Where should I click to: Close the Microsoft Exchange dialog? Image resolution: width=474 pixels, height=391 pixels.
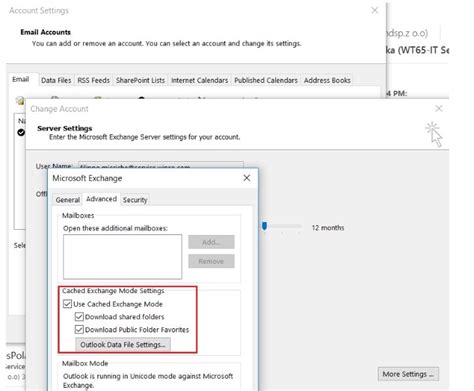[x=247, y=178]
